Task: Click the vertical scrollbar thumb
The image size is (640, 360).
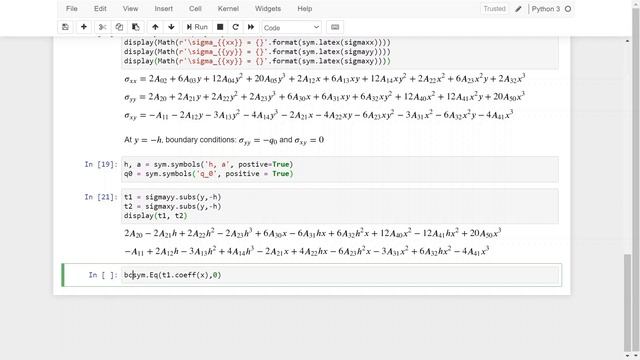Action: tap(628, 302)
